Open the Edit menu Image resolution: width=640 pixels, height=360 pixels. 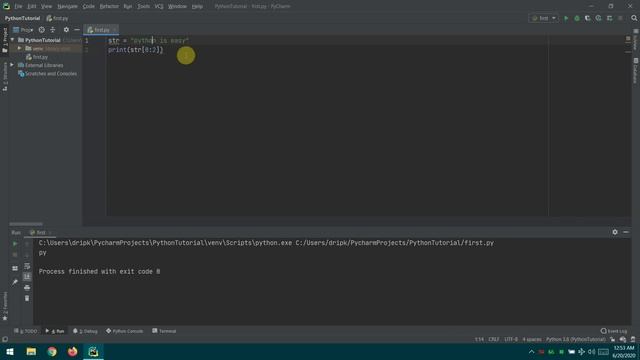(x=31, y=7)
